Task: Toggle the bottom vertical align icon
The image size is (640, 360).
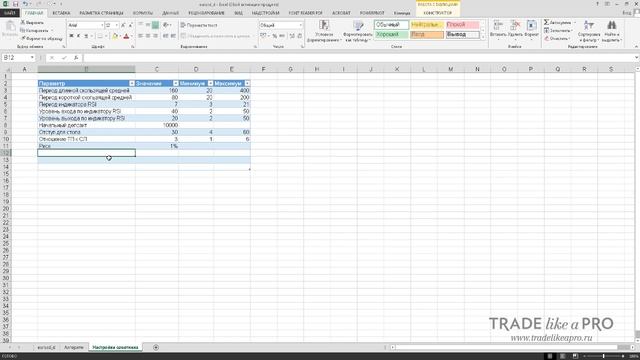Action: click(x=155, y=25)
